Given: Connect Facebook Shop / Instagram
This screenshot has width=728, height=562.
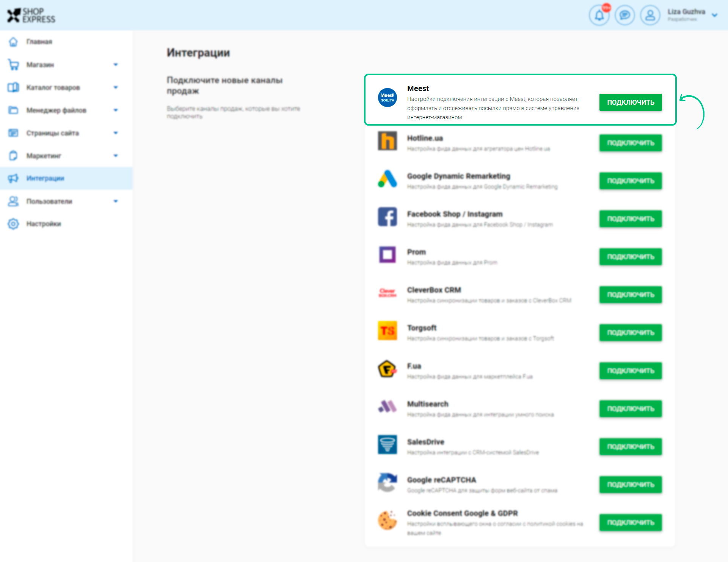Looking at the screenshot, I should point(631,219).
